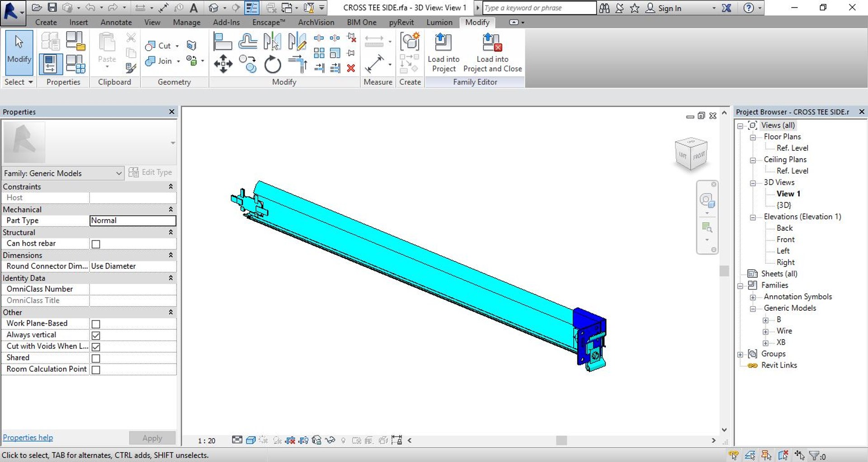Click the help search input field

(x=539, y=8)
